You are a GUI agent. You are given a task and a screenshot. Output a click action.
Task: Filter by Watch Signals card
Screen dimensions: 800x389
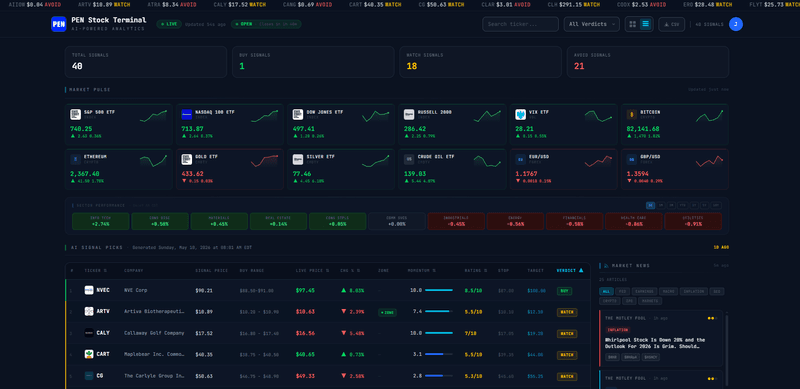[480, 62]
